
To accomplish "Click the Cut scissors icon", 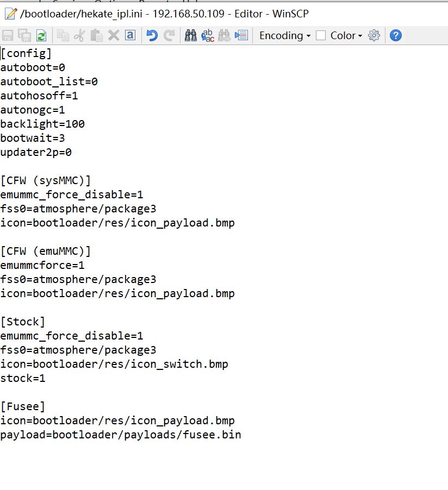I will [79, 36].
